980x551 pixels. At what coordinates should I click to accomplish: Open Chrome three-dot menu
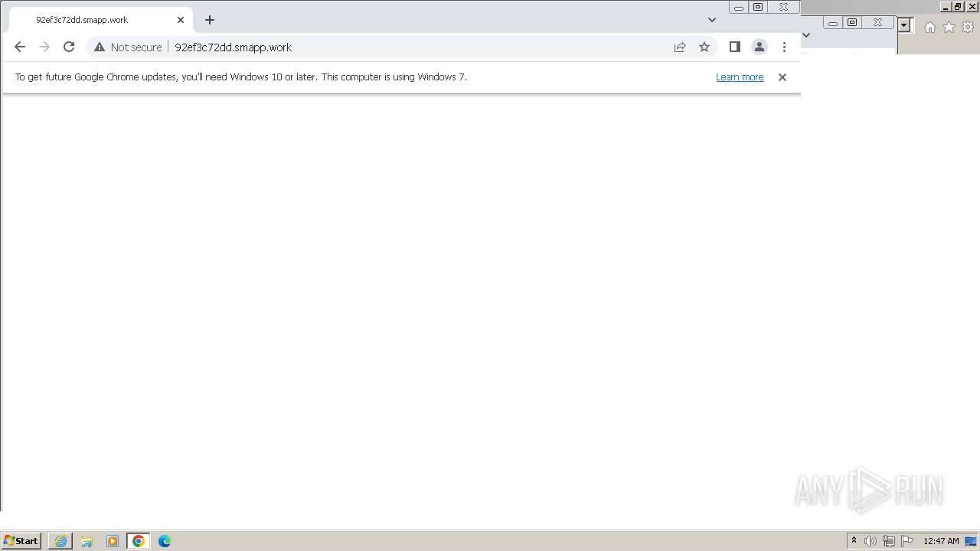pos(784,47)
